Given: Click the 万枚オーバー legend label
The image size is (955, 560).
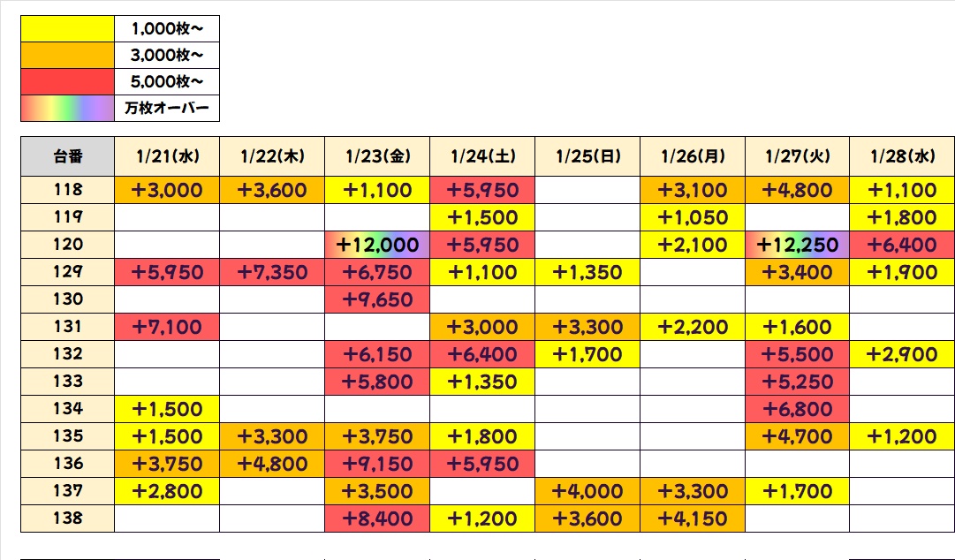Looking at the screenshot, I should [167, 109].
